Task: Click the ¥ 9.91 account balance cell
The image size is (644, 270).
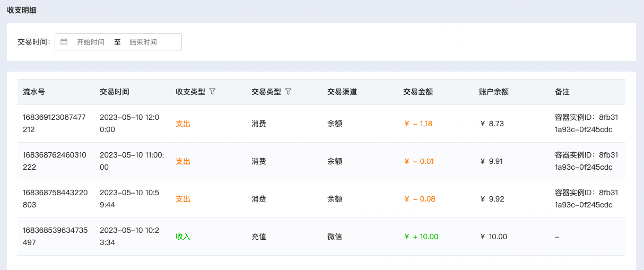Action: point(492,161)
